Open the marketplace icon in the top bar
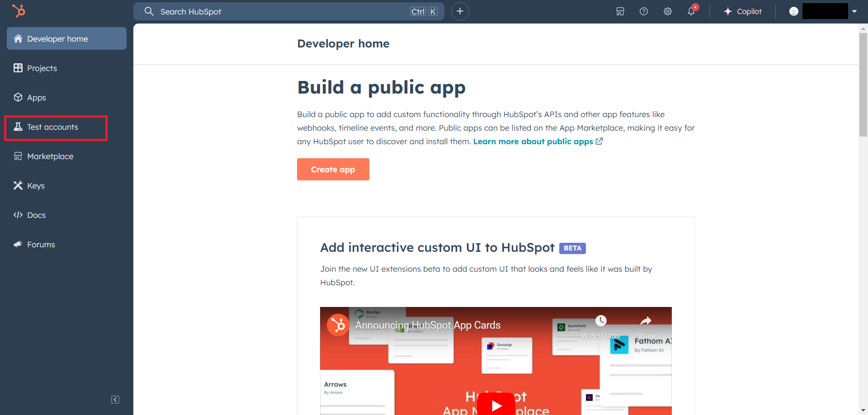The height and width of the screenshot is (415, 868). (x=620, y=11)
